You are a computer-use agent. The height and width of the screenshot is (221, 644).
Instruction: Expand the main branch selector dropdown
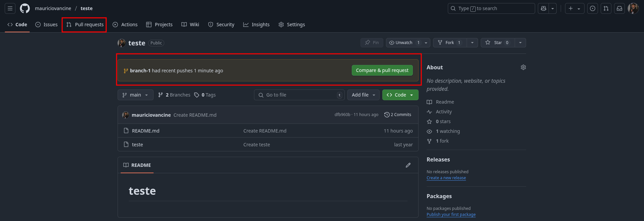click(x=135, y=95)
